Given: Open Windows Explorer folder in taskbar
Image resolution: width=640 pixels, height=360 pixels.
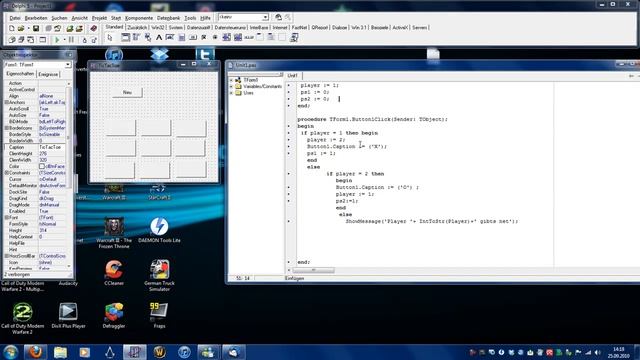Looking at the screenshot, I should coord(60,352).
